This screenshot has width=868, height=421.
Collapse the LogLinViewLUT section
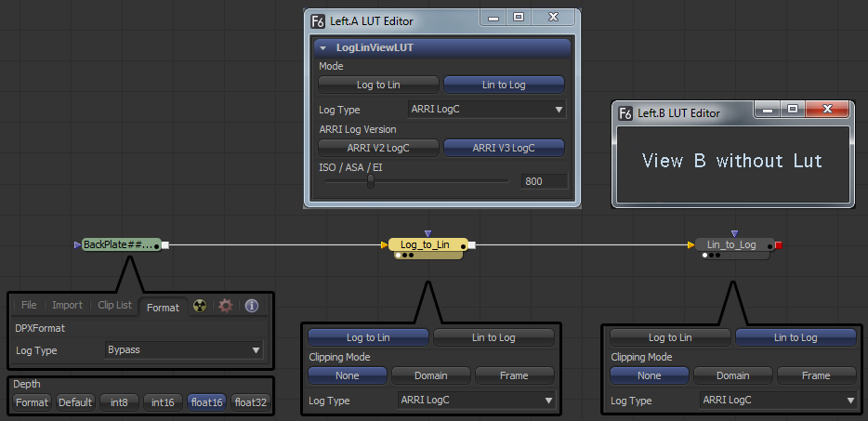pyautogui.click(x=323, y=48)
